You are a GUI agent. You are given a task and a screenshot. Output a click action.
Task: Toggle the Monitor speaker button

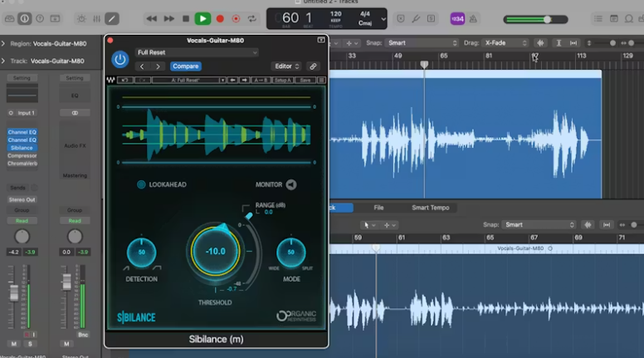coord(291,184)
